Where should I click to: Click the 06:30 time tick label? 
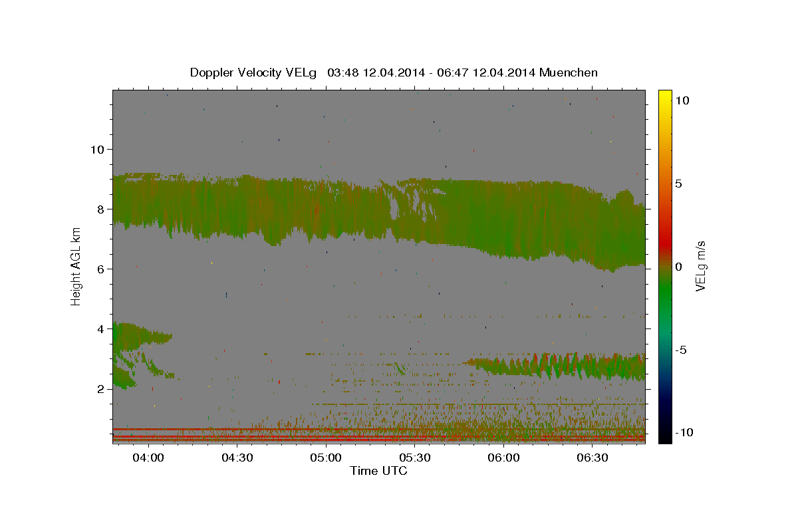pyautogui.click(x=593, y=458)
